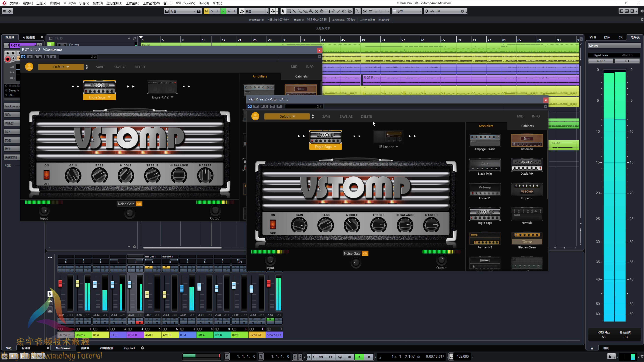The image size is (644, 362).
Task: Select the Erase tool
Action: point(306,11)
